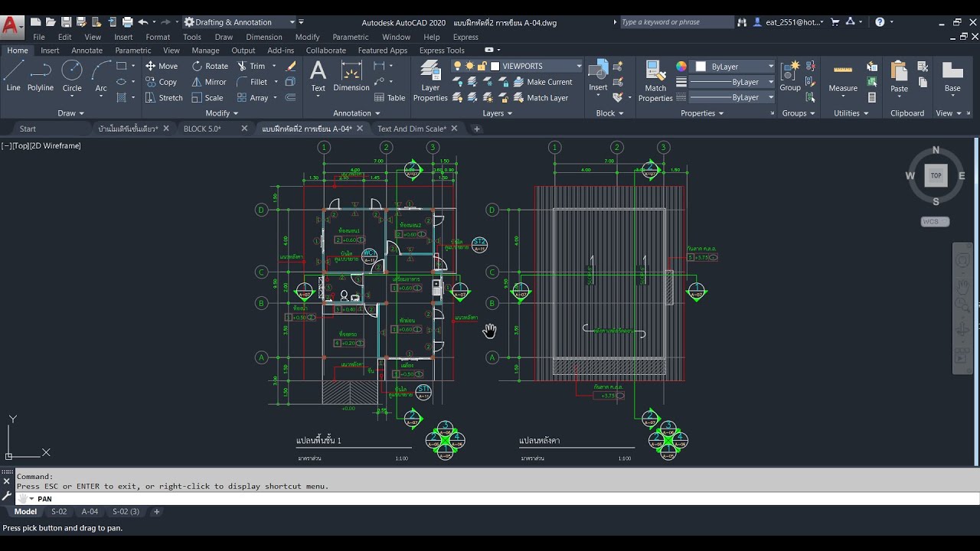Click the WCS coordinate system button
Screen dimensions: 980x551
(x=935, y=222)
